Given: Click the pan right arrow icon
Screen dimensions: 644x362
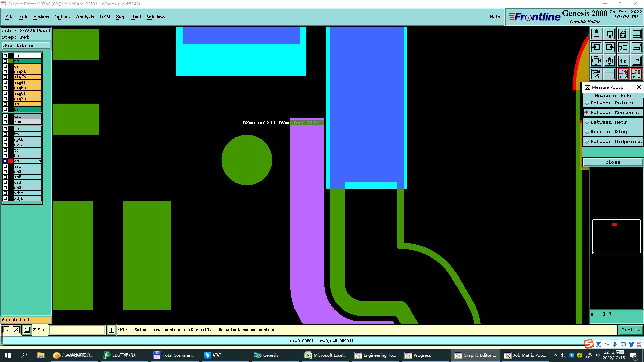Looking at the screenshot, I should 610,47.
